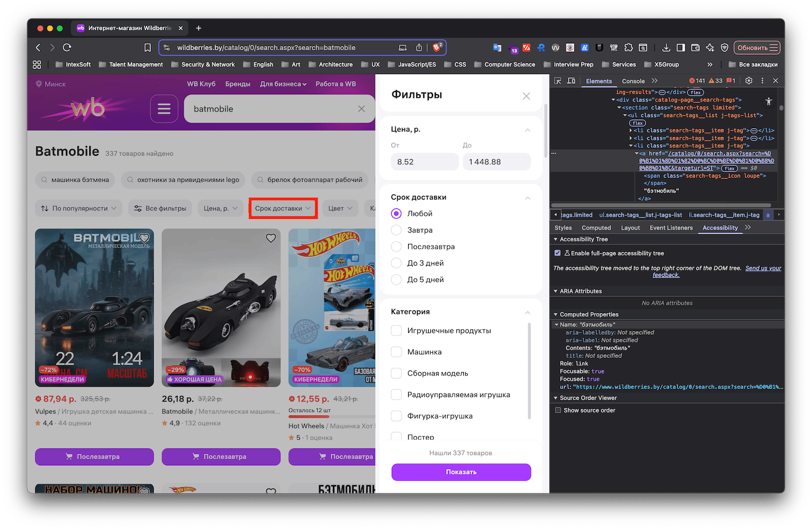Collapse the Цена, р. filter section
The height and width of the screenshot is (529, 812).
point(528,130)
